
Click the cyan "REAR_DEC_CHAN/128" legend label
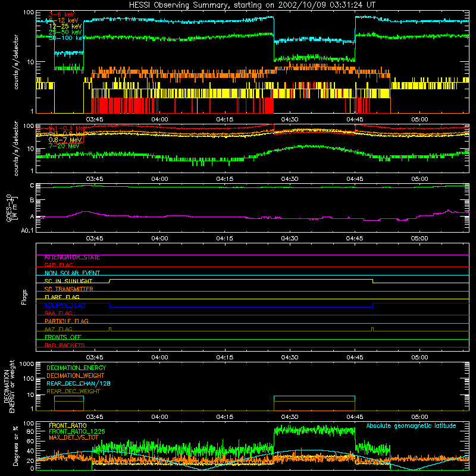click(79, 383)
